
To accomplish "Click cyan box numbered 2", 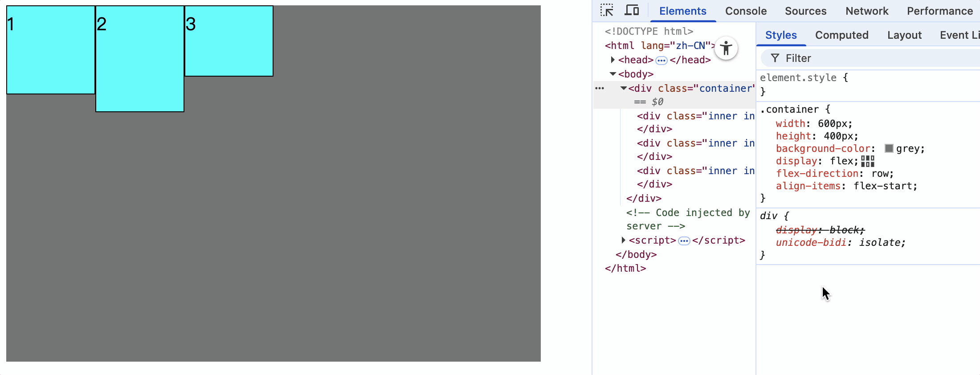I will (x=140, y=59).
